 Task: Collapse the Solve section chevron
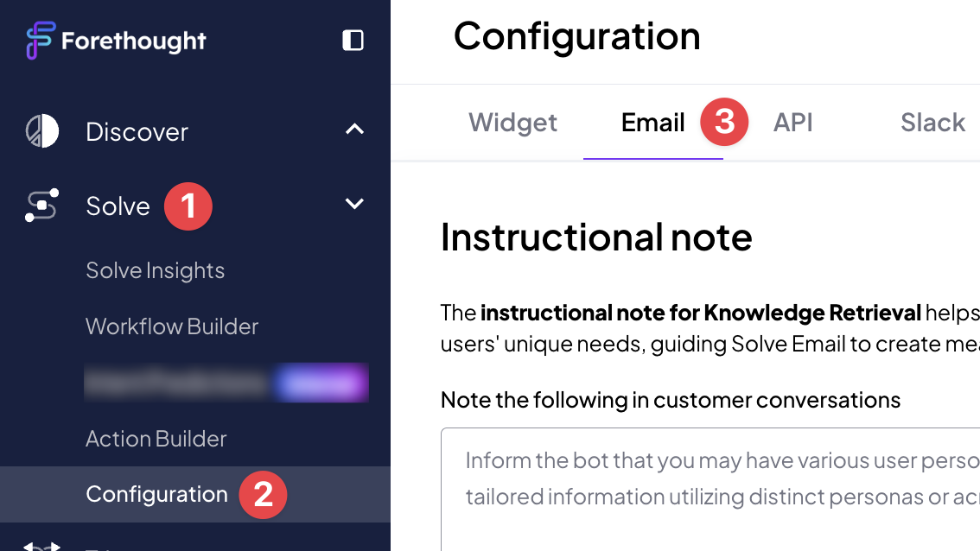coord(354,204)
